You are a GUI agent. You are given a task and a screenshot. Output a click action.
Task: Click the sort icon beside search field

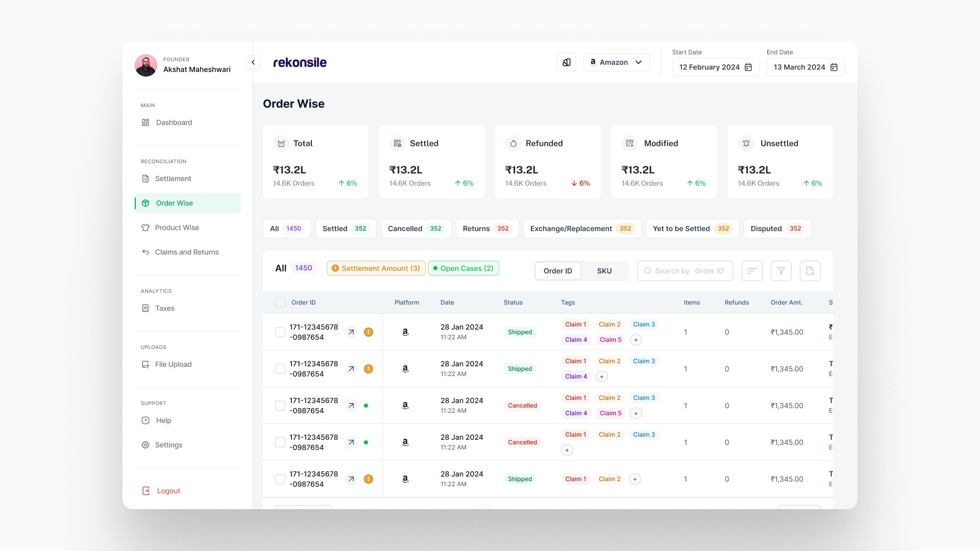(751, 271)
